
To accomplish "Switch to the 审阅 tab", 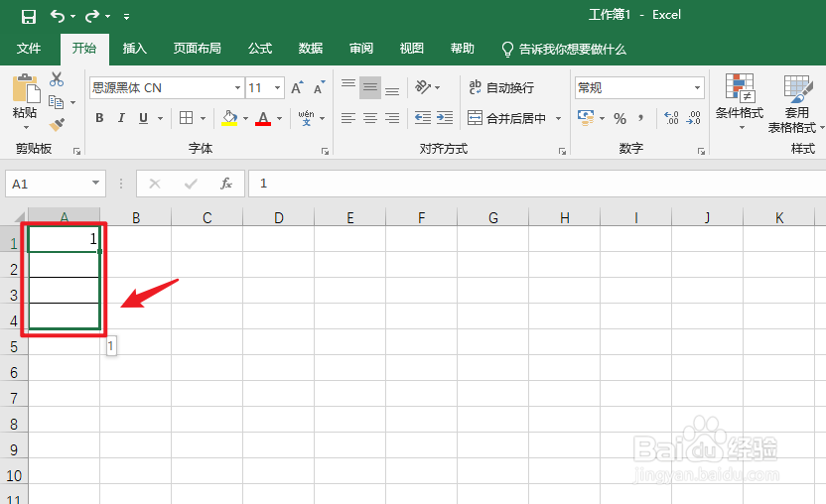I will click(360, 49).
